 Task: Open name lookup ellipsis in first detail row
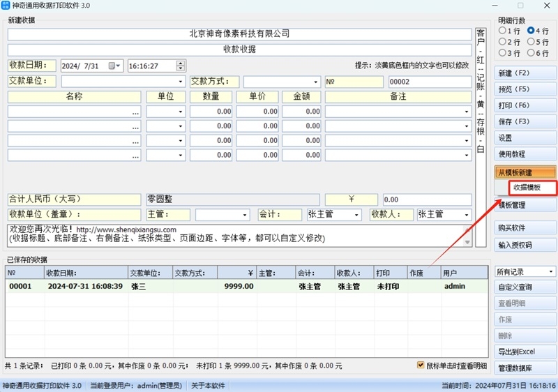(x=135, y=112)
